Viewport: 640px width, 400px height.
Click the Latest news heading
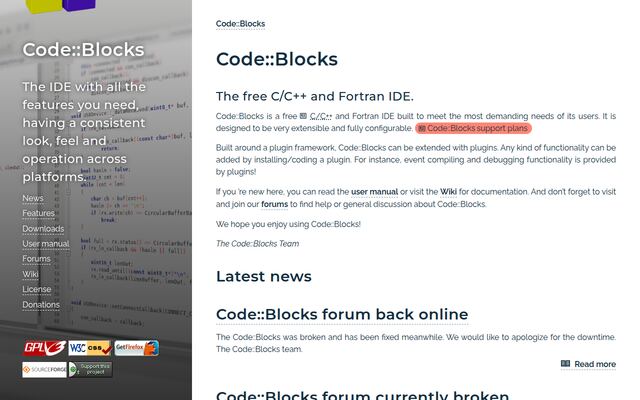pyautogui.click(x=264, y=276)
